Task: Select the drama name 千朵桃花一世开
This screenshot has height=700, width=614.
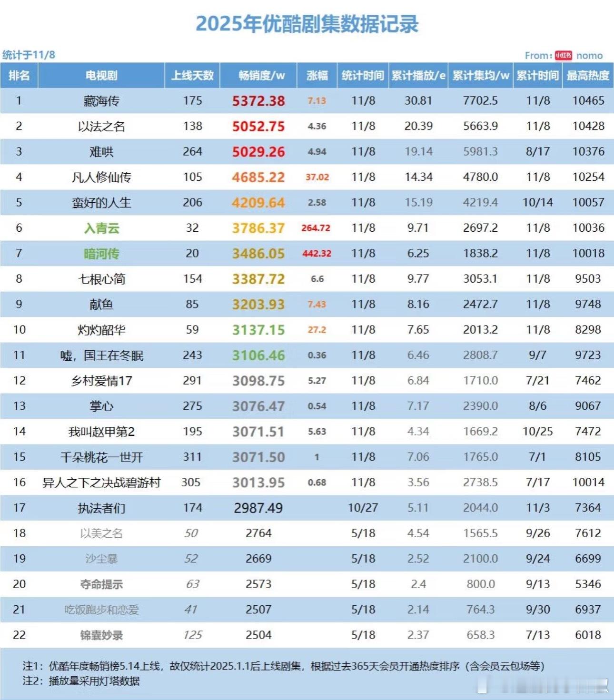Action: (x=101, y=457)
